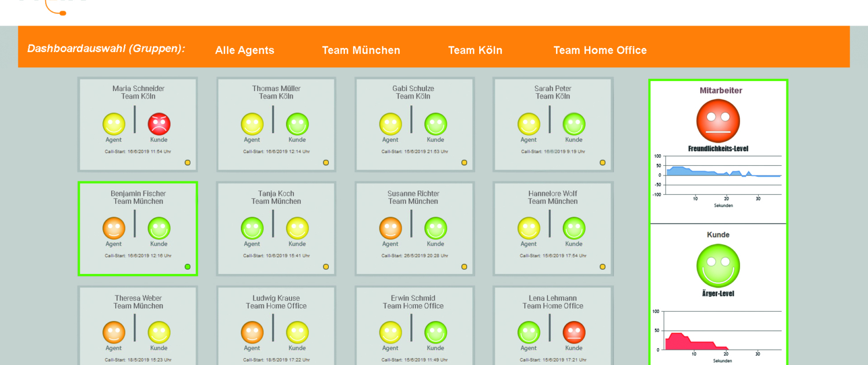Click yellow status dot on Hannelore Wolf card
Viewport: 868px width, 365px height.
click(x=602, y=267)
